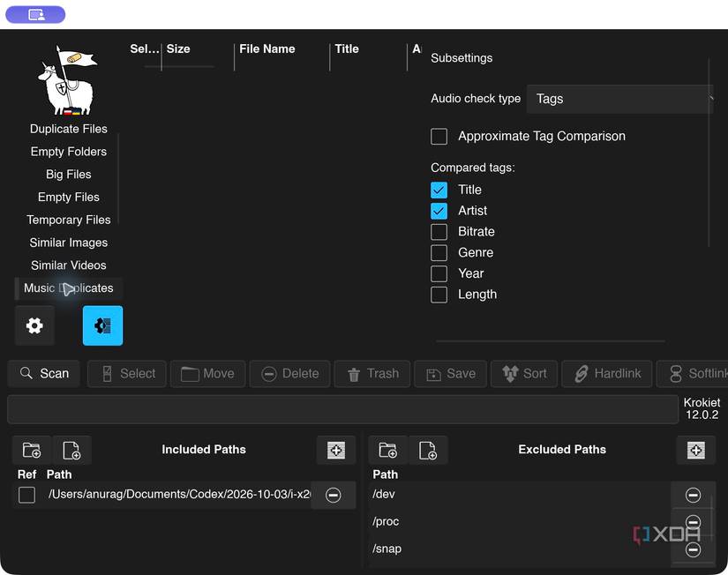Click the folder-plus icon under Excluded Paths
This screenshot has height=575, width=728.
(388, 450)
